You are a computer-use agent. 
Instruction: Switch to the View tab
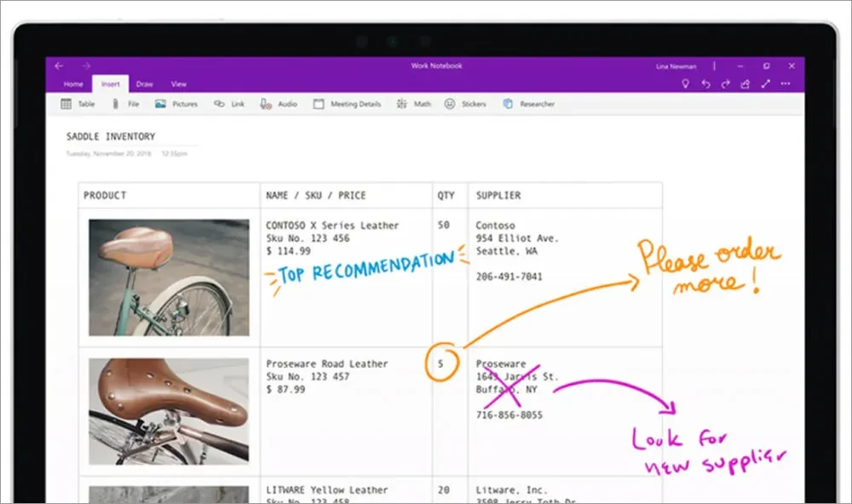click(x=179, y=83)
